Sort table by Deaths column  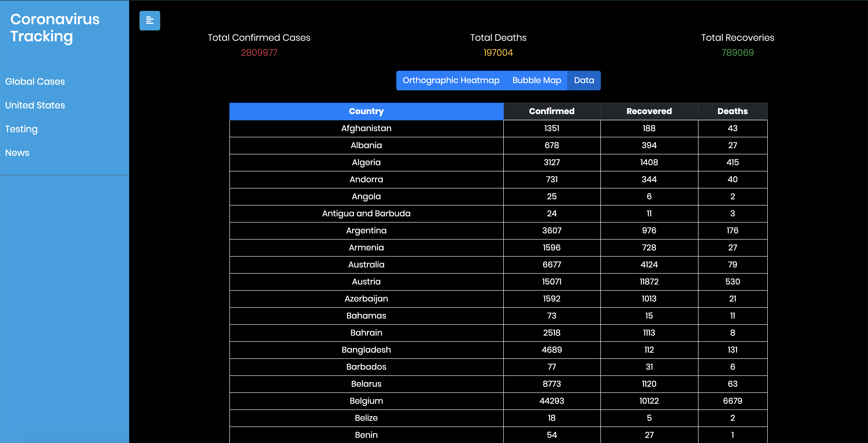pyautogui.click(x=732, y=112)
